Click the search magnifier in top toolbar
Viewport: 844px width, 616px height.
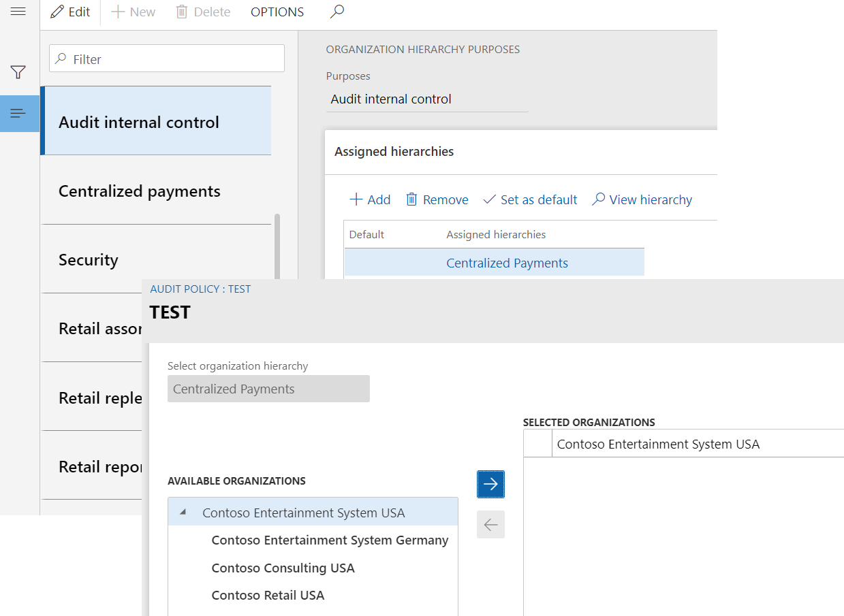[337, 12]
